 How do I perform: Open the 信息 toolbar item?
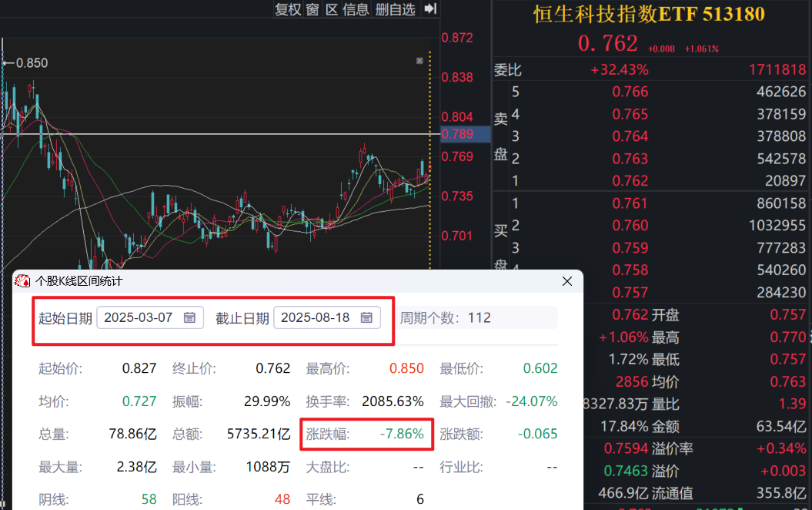point(356,9)
